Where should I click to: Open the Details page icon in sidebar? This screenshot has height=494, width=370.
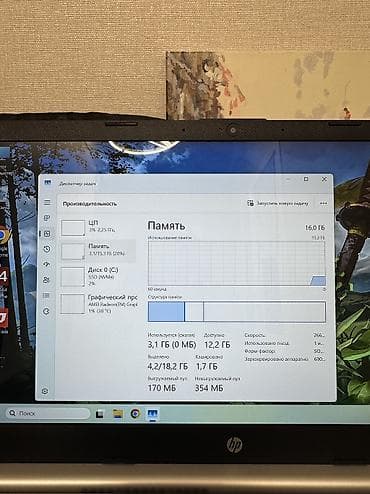47,296
